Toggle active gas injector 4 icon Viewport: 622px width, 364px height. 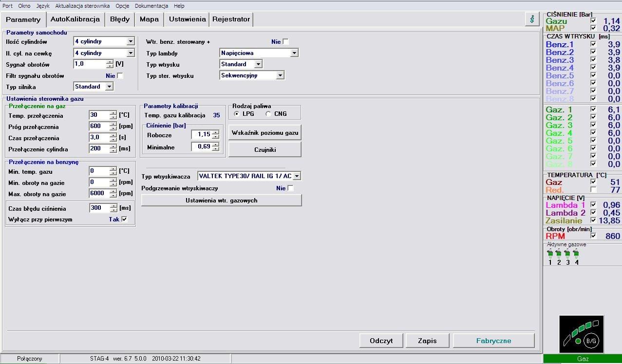click(576, 254)
